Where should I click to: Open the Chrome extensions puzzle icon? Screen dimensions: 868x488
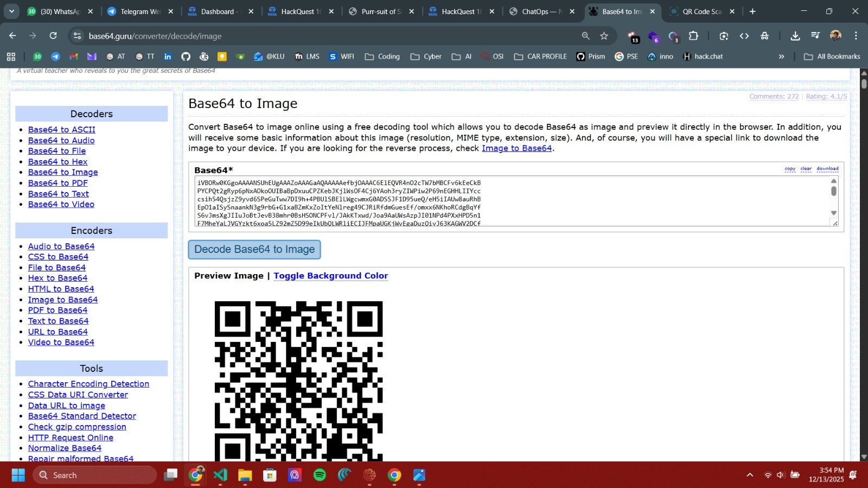(x=693, y=36)
